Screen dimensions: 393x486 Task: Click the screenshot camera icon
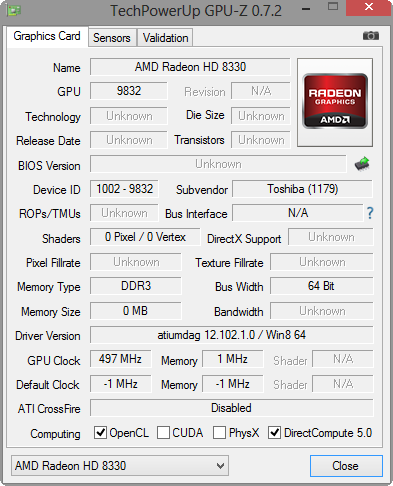371,35
